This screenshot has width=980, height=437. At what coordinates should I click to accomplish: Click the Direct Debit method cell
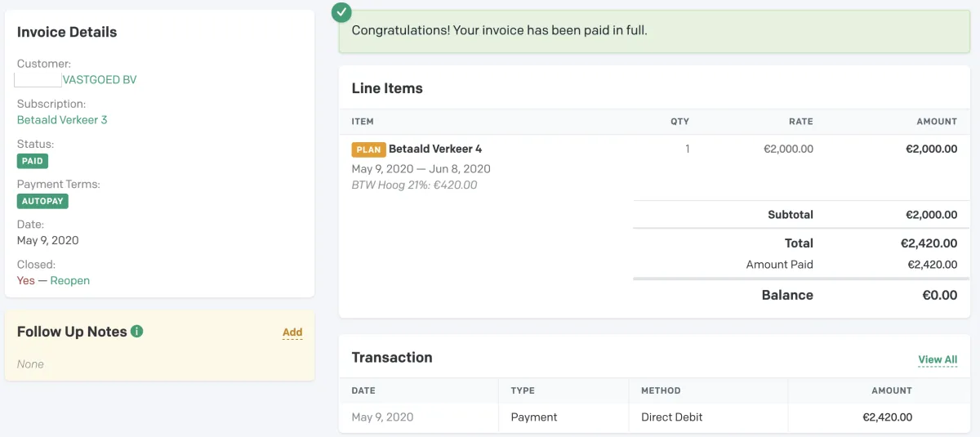click(672, 417)
